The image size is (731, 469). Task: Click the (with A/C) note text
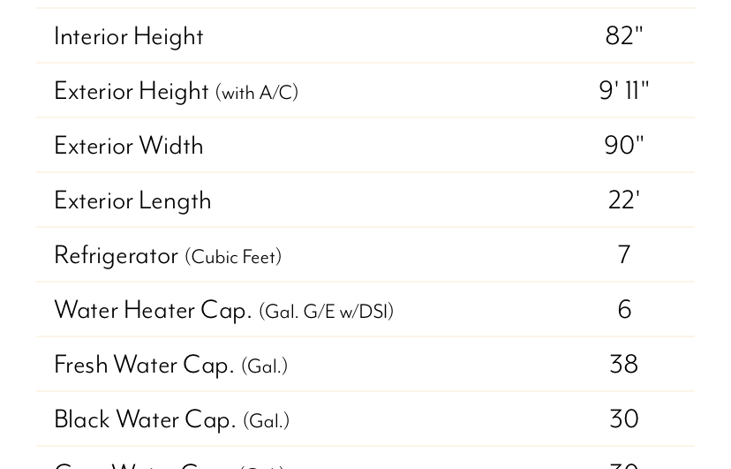[x=257, y=93]
